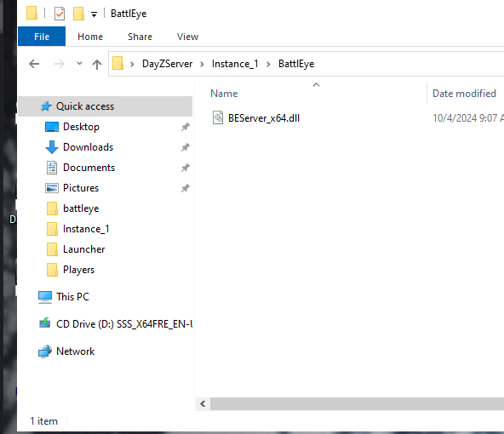Select Quick access in the navigation pane
The height and width of the screenshot is (434, 504).
(105, 106)
